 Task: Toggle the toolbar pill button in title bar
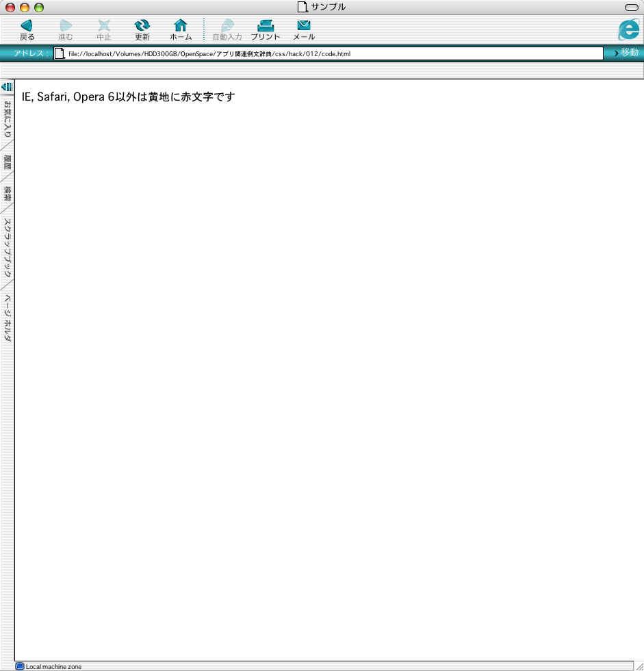[x=631, y=8]
